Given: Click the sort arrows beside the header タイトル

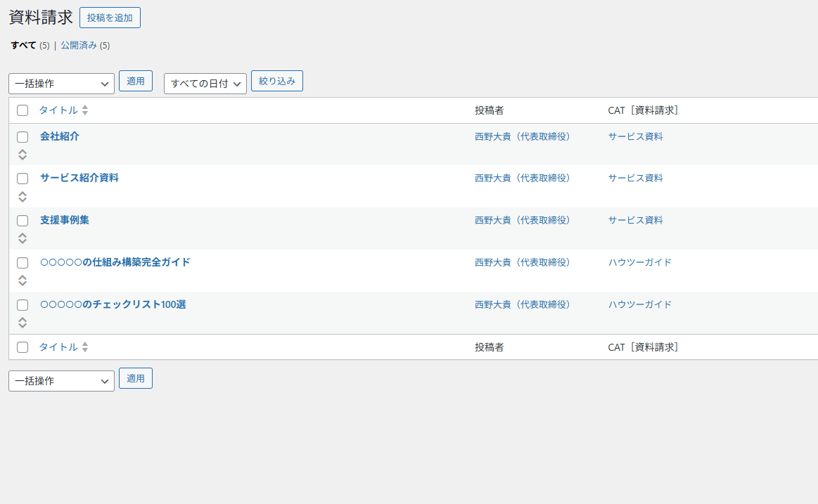Looking at the screenshot, I should point(85,110).
